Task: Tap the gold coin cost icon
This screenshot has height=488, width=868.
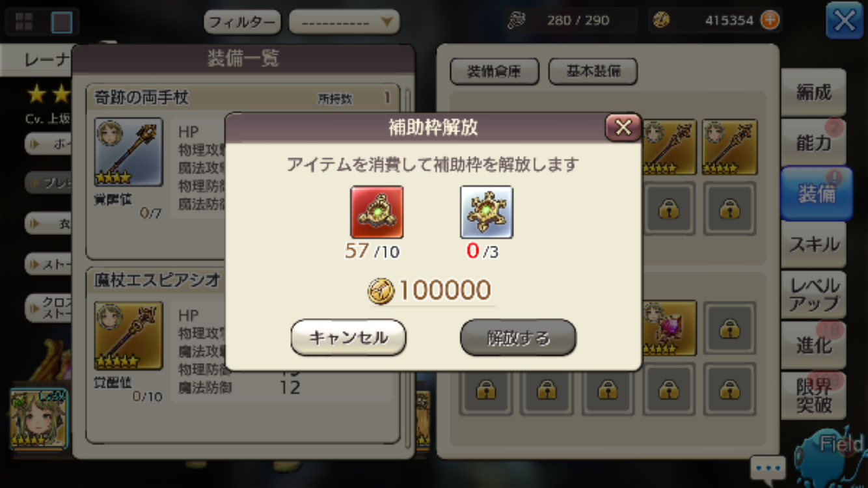Action: coord(381,291)
